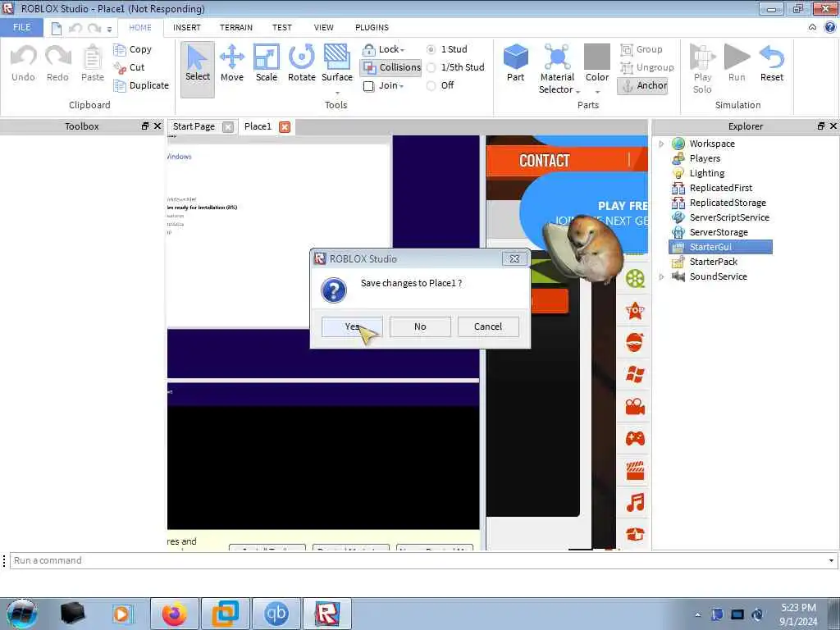
Task: Switch to the TERRAIN ribbon tab
Action: click(x=236, y=27)
